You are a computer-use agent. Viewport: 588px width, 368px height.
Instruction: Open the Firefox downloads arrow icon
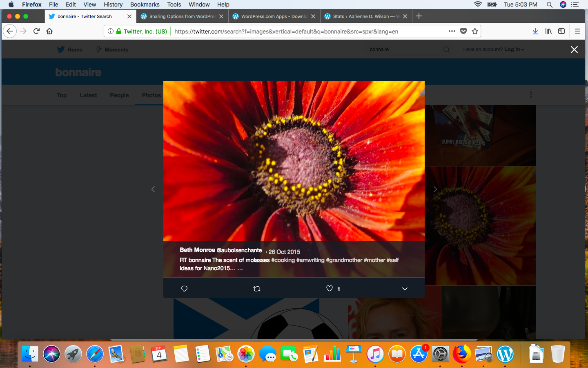535,31
